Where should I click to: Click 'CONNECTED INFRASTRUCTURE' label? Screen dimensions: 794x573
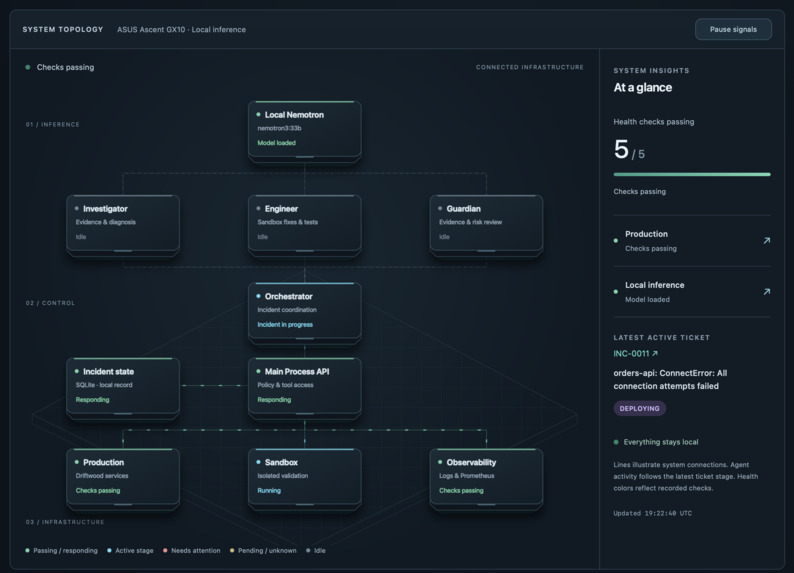pyautogui.click(x=530, y=67)
